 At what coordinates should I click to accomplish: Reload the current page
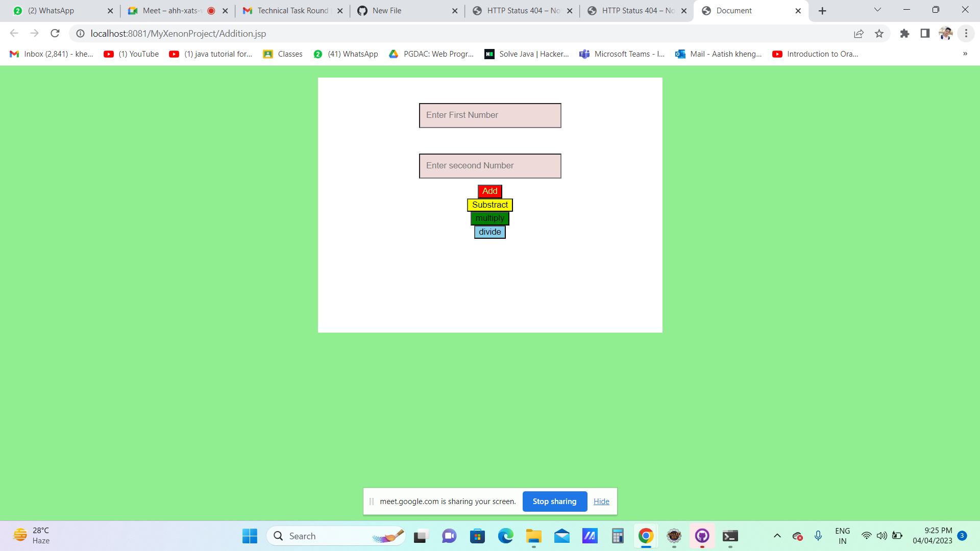pos(55,33)
